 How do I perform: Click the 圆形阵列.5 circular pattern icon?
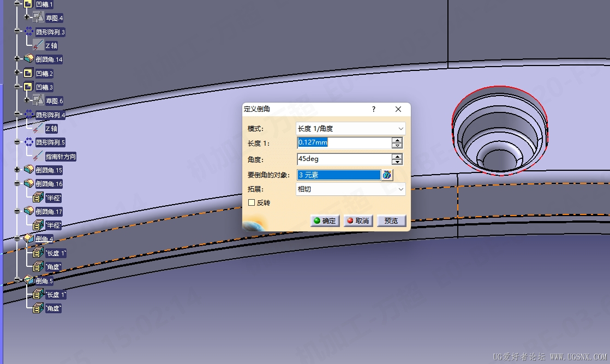tap(29, 142)
